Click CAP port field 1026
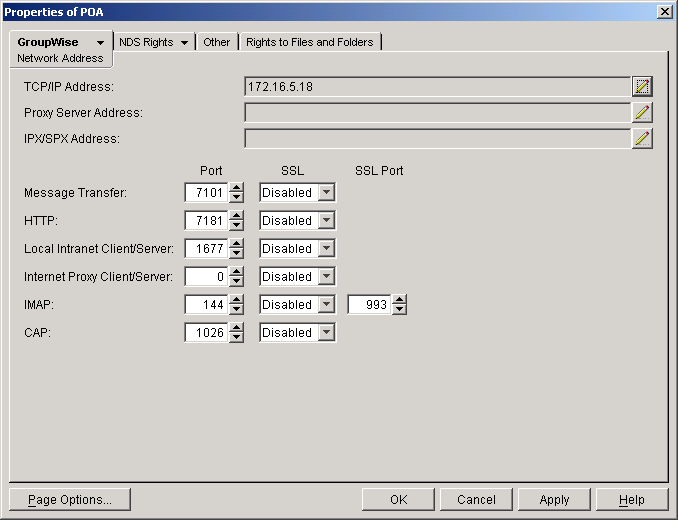This screenshot has width=678, height=520. 206,332
